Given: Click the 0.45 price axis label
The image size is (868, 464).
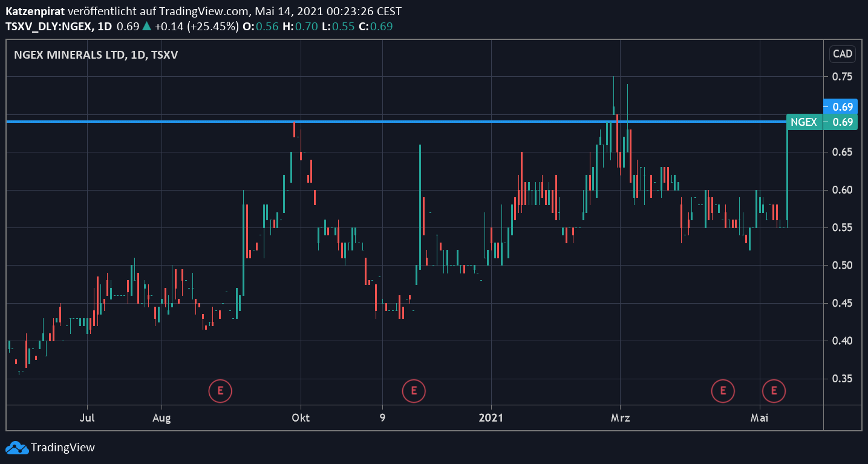Looking at the screenshot, I should (x=843, y=303).
